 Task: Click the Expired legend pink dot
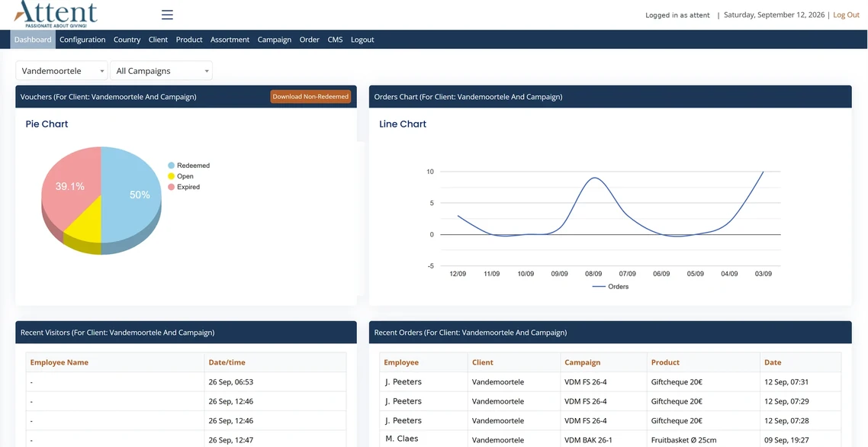[172, 187]
